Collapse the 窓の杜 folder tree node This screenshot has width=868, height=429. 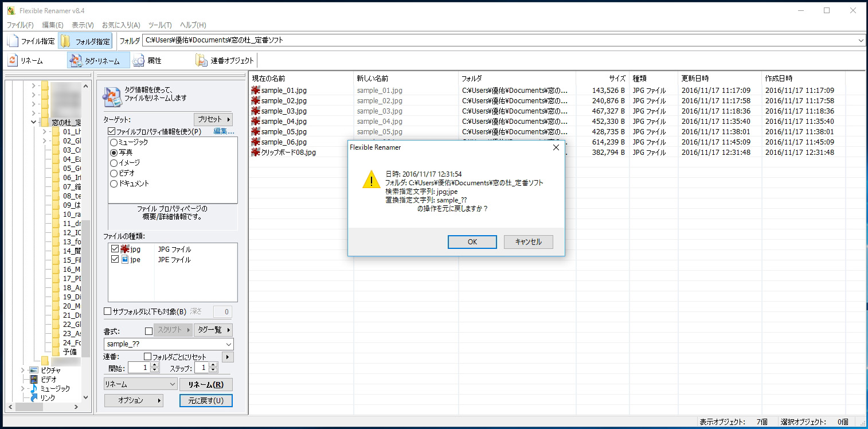tap(34, 122)
